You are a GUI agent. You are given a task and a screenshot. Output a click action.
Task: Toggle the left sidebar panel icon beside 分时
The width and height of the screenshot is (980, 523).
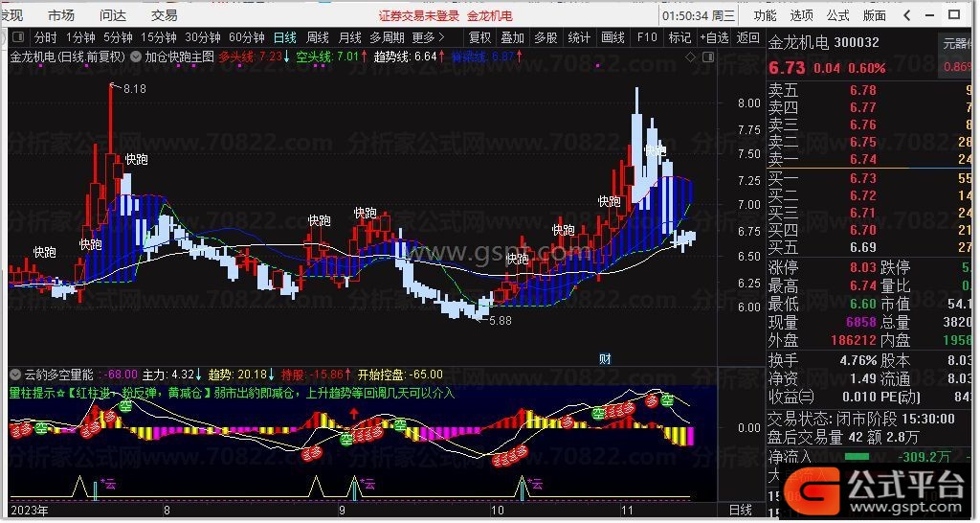[18, 37]
